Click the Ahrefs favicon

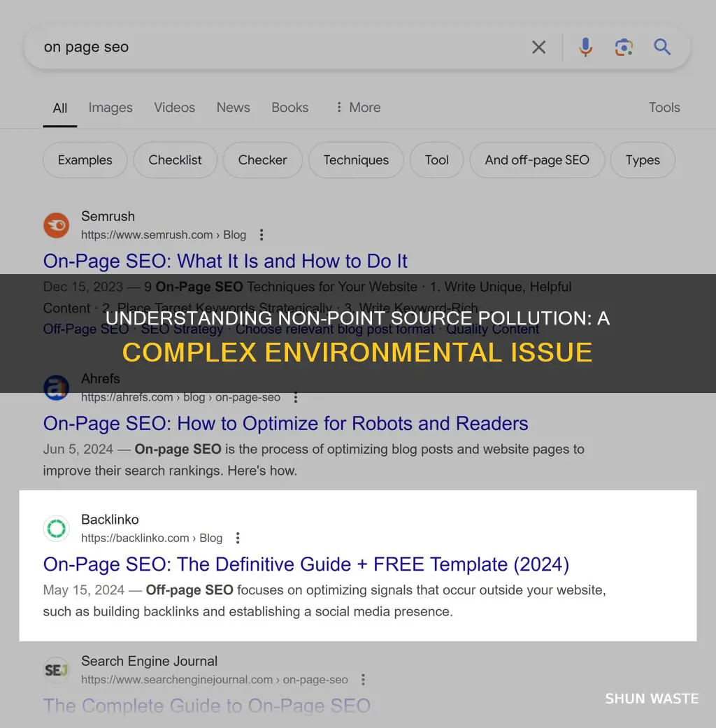56,387
